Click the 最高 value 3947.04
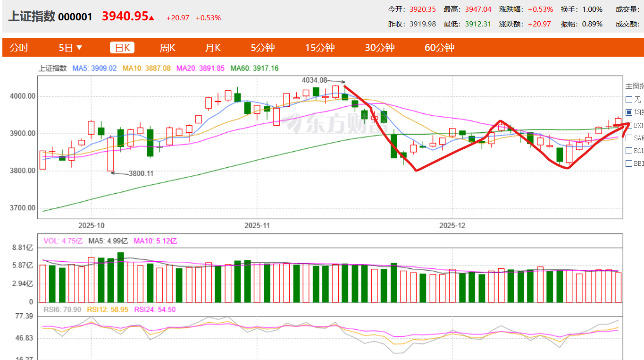This screenshot has height=360, width=644. [x=478, y=9]
